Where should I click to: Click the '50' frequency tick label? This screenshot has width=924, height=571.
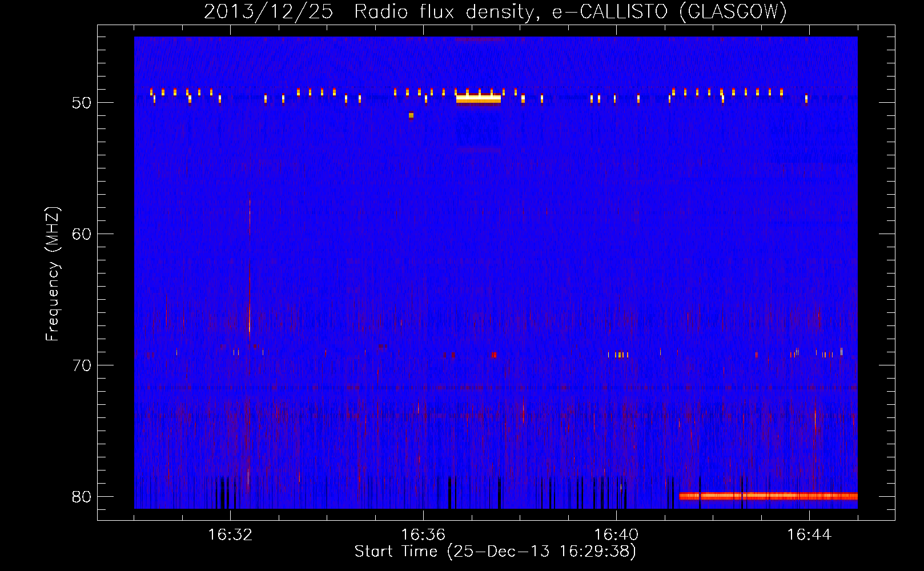[82, 103]
